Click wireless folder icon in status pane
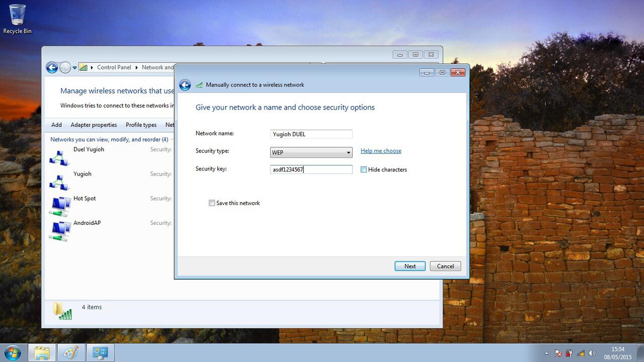This screenshot has width=644, height=362. (x=62, y=311)
